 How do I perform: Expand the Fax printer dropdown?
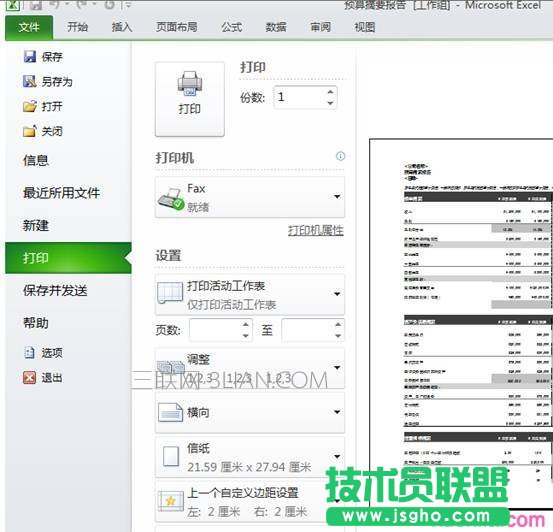(x=337, y=197)
